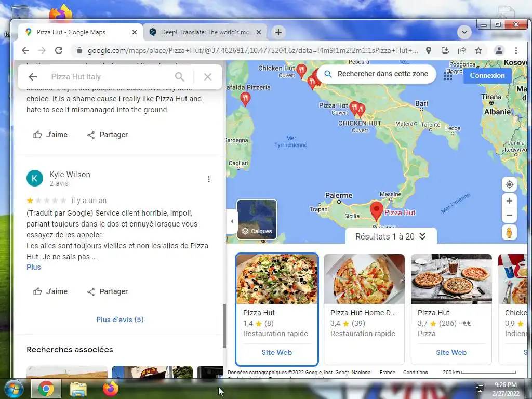Open Kyle Wilson's teal K avatar
The width and height of the screenshot is (532, 399).
coord(35,178)
